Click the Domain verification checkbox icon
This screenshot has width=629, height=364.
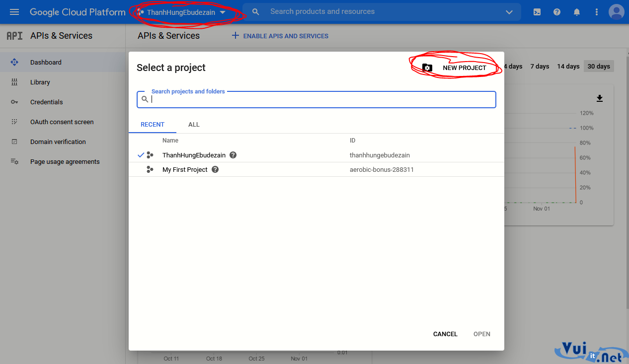point(14,142)
